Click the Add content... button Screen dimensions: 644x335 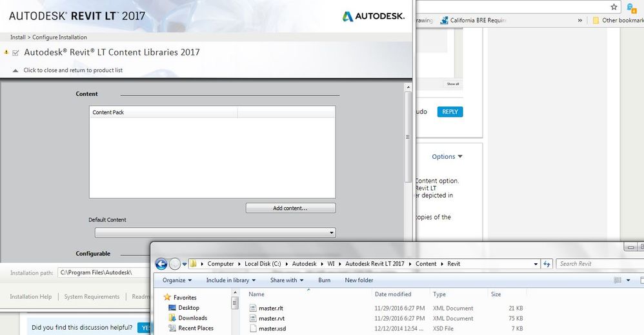[x=290, y=208]
